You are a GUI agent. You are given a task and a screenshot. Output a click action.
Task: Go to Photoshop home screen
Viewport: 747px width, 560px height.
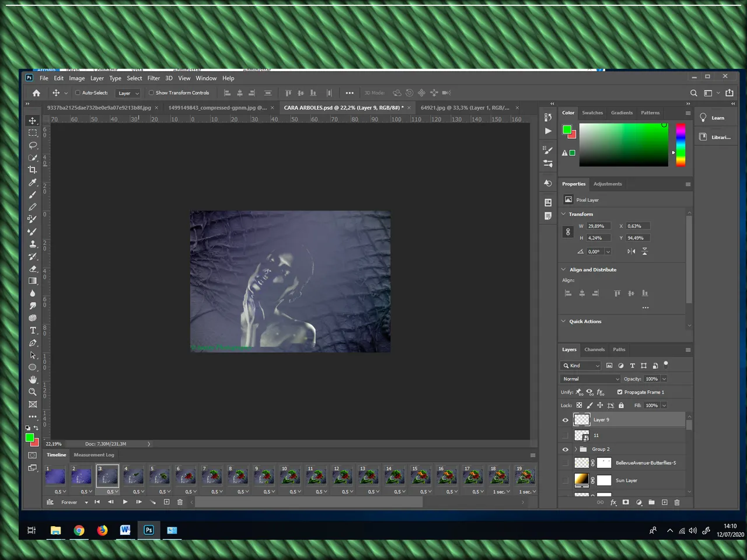coord(36,93)
